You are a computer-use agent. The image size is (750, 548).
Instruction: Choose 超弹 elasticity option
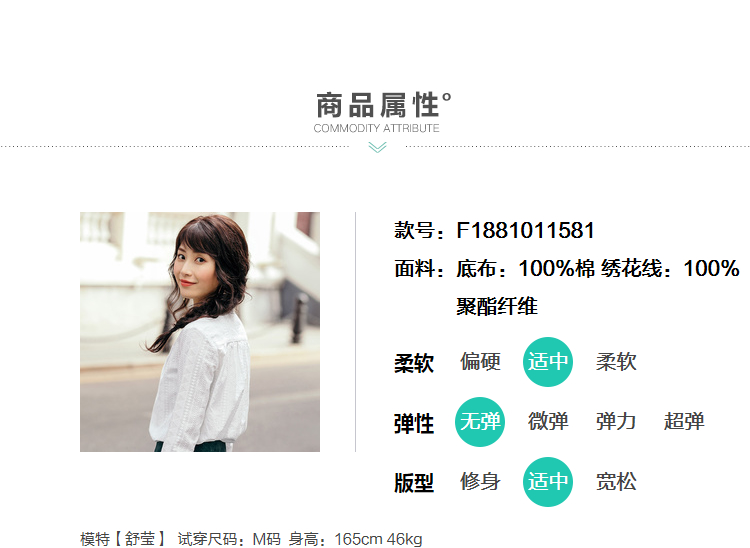(684, 422)
